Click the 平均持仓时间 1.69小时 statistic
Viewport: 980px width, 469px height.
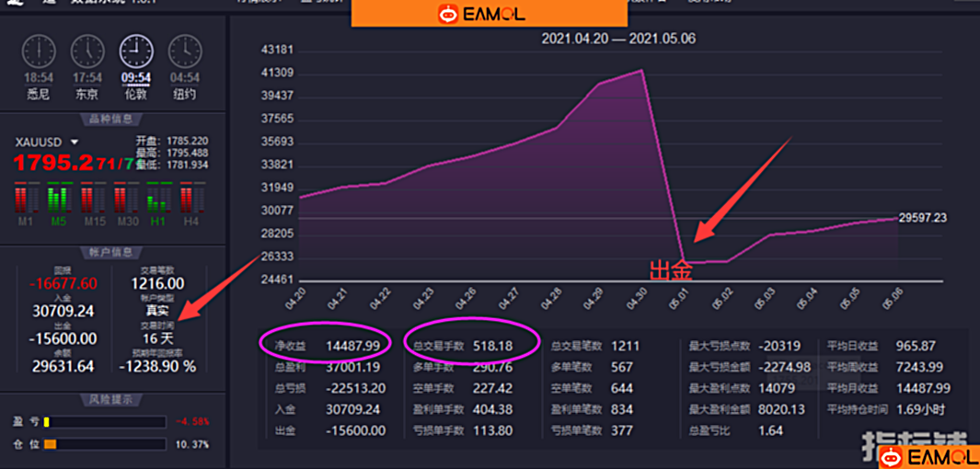coord(887,409)
